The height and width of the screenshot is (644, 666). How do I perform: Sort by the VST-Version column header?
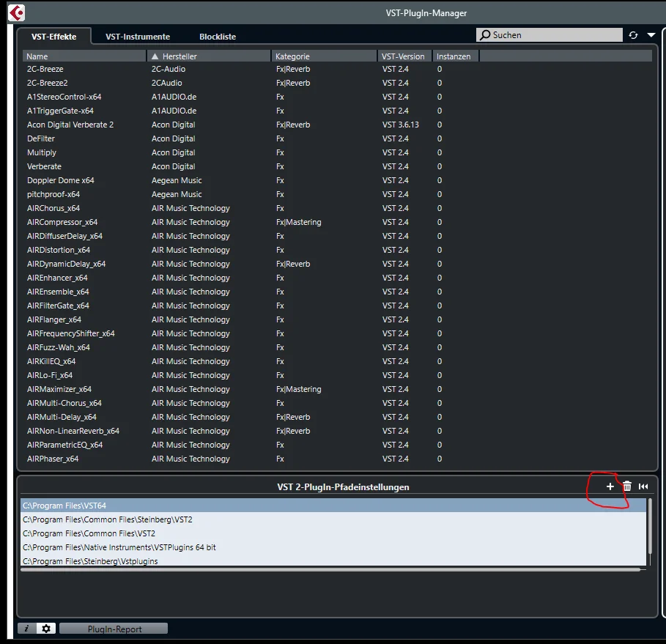point(404,56)
